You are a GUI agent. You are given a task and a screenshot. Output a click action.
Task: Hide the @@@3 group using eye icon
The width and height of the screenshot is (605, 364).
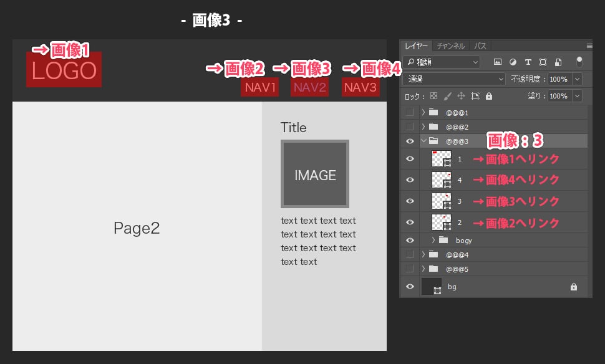pos(410,141)
